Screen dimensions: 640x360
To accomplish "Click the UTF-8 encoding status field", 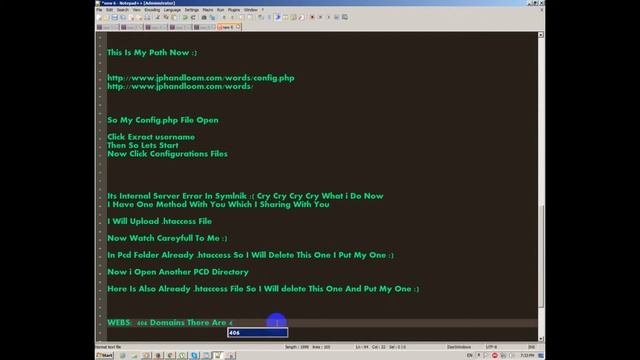I will tap(491, 347).
